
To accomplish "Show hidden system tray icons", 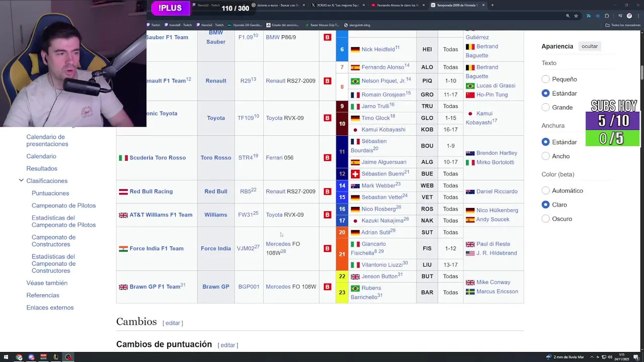I will click(x=592, y=357).
